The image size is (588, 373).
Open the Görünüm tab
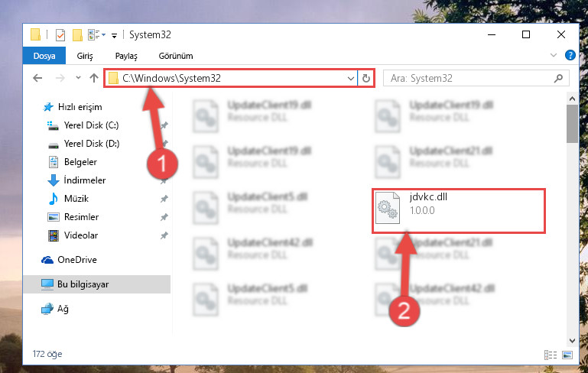(x=176, y=56)
